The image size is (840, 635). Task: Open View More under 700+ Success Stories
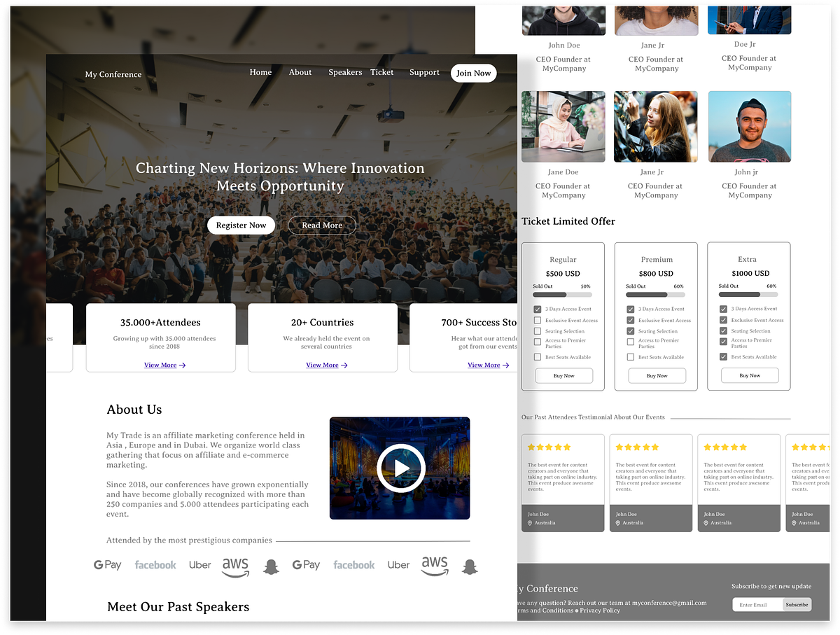point(488,365)
